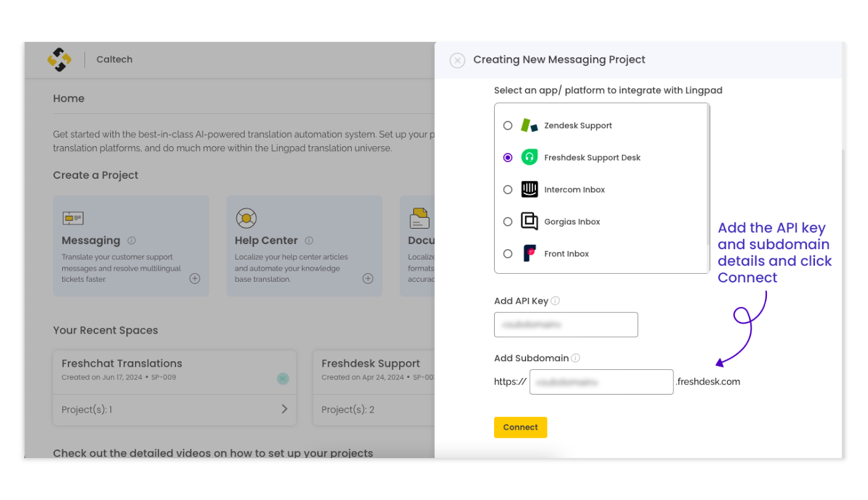Click the Caltech workspace name

point(114,59)
